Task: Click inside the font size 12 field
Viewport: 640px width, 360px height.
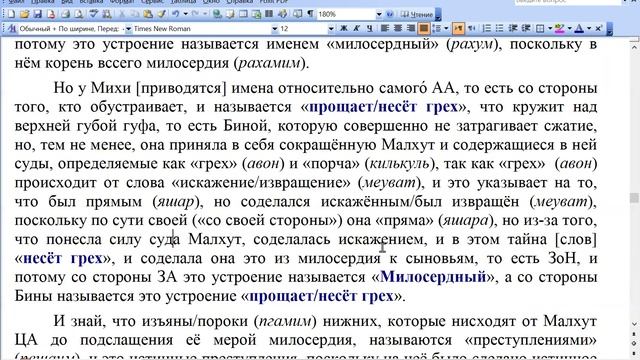Action: tap(304, 29)
